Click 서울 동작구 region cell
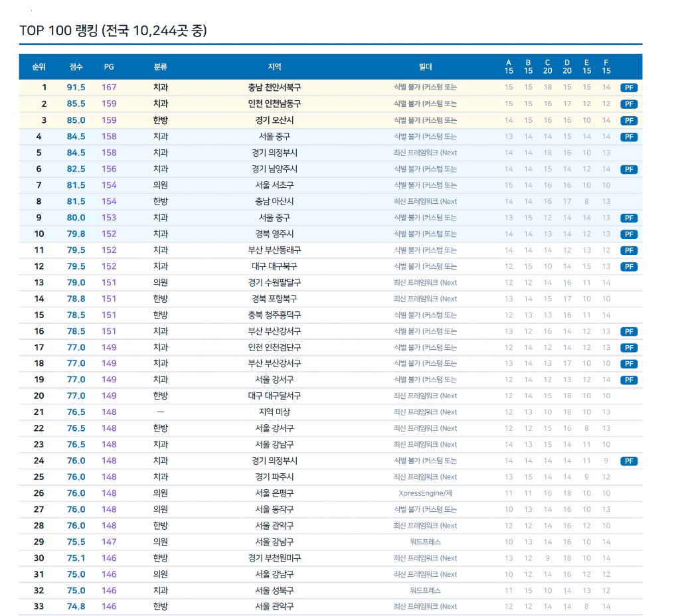Viewport: 680px width, 616px height. 274,509
